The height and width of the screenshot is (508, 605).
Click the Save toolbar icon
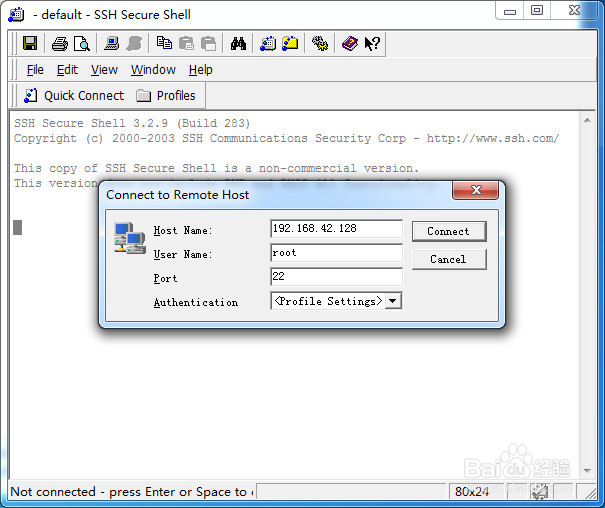click(30, 43)
